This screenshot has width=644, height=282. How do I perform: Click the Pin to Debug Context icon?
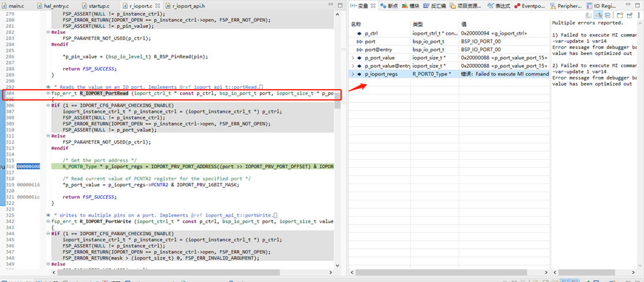pyautogui.click(x=629, y=15)
